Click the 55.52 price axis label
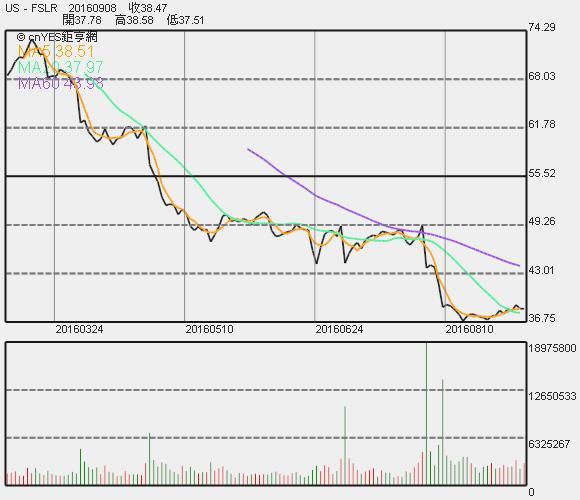The width and height of the screenshot is (580, 500). point(542,173)
